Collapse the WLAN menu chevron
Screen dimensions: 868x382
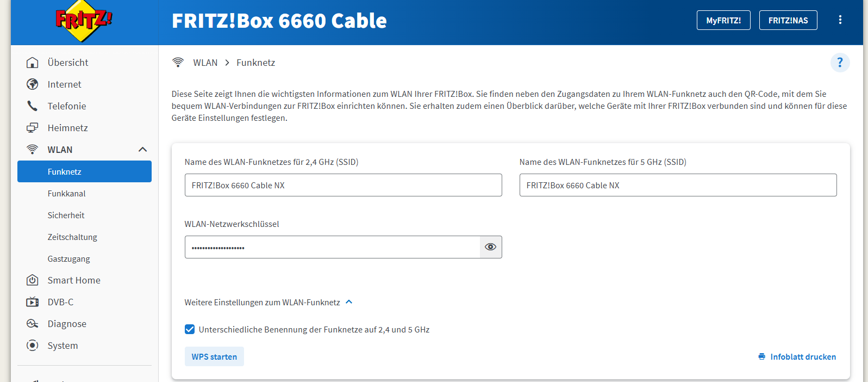[x=142, y=150]
